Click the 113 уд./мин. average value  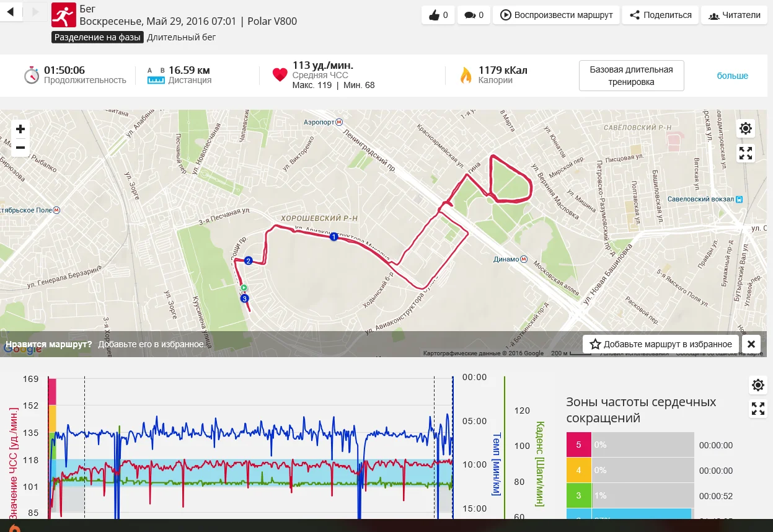[323, 65]
